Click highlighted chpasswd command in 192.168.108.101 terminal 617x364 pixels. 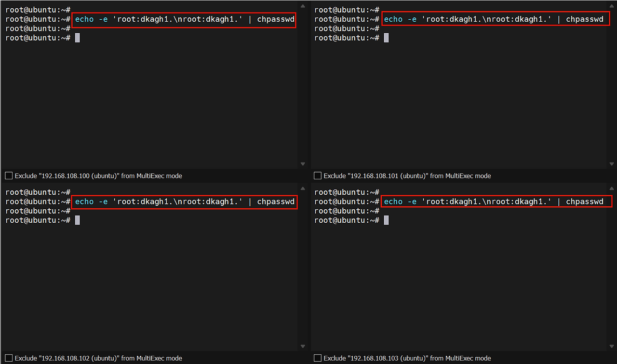[496, 20]
